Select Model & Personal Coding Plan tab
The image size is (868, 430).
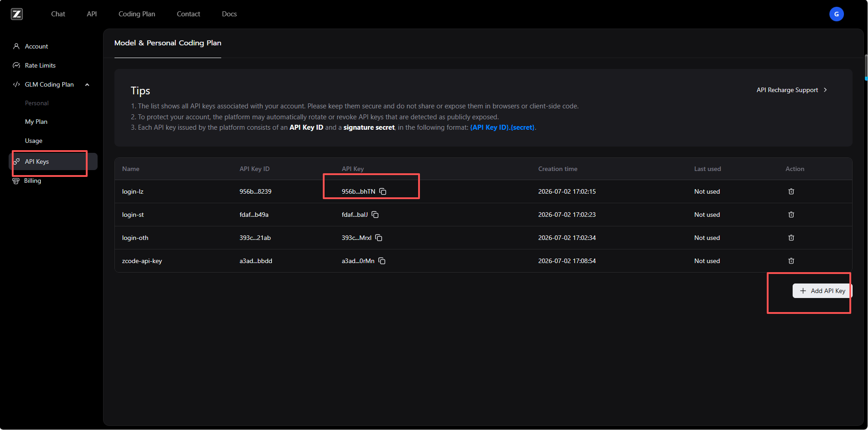[x=168, y=43]
